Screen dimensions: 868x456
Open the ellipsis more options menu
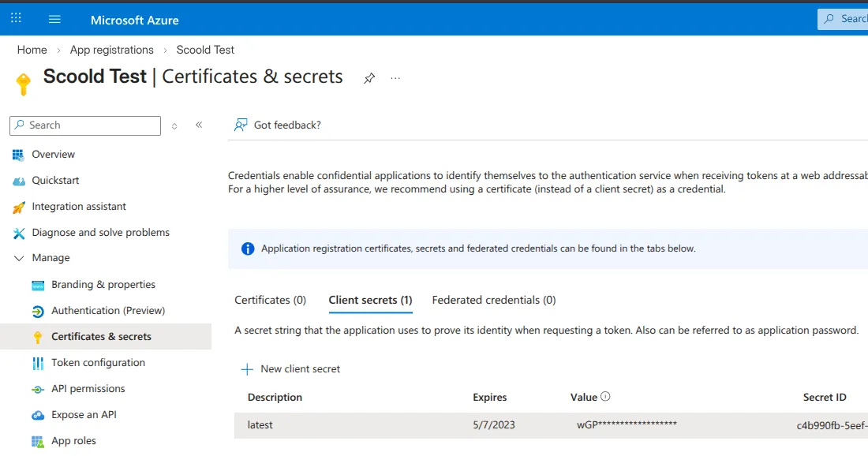[x=395, y=78]
